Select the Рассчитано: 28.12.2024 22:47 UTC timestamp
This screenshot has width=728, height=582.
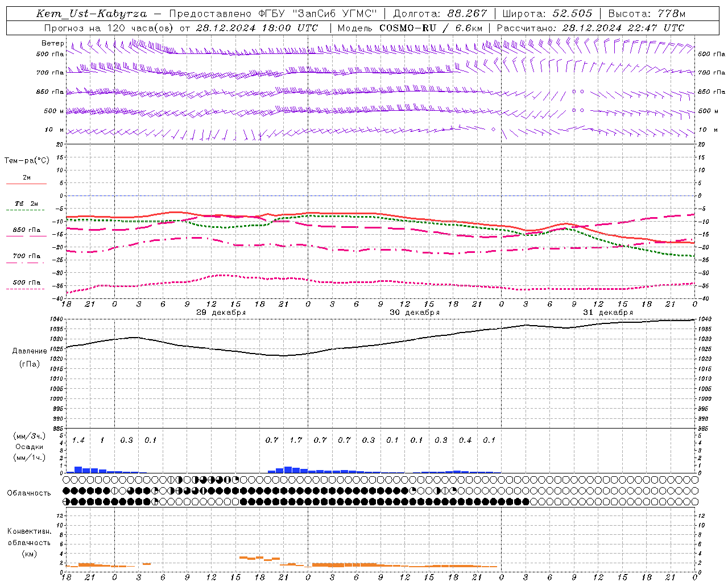(x=590, y=28)
